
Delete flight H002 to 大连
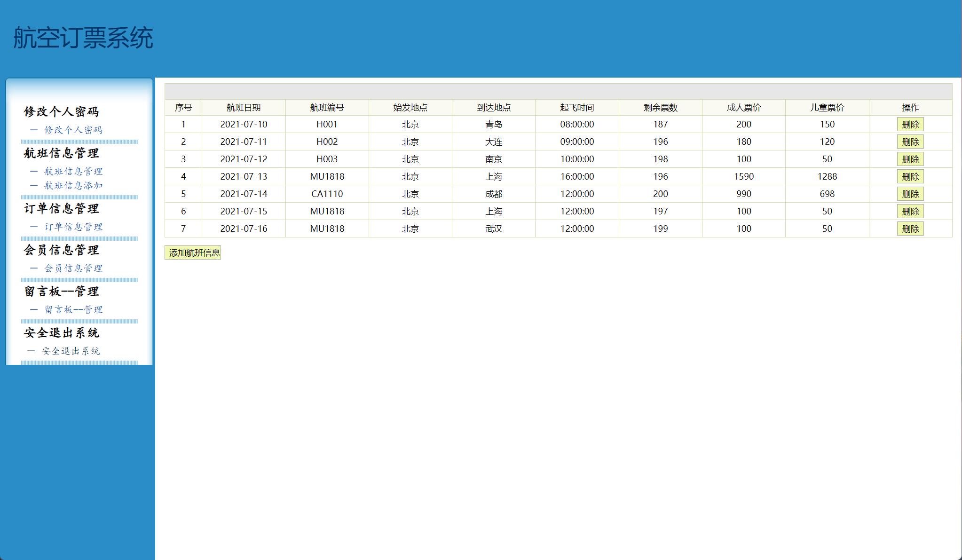pyautogui.click(x=910, y=142)
